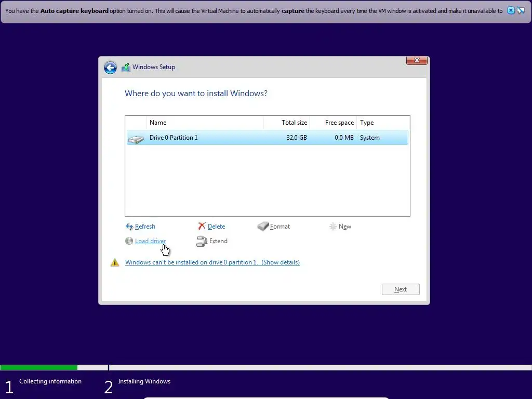Click the Next button
532x399 pixels.
[x=401, y=289]
